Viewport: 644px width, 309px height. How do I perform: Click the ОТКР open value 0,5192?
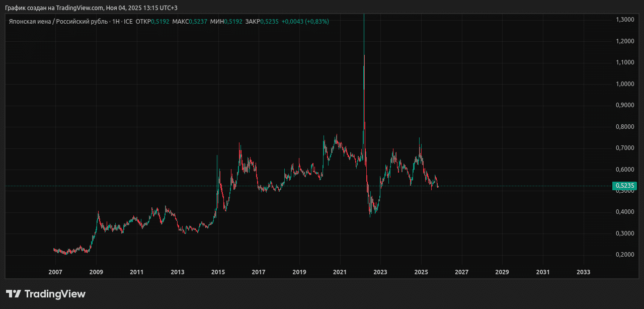click(160, 22)
